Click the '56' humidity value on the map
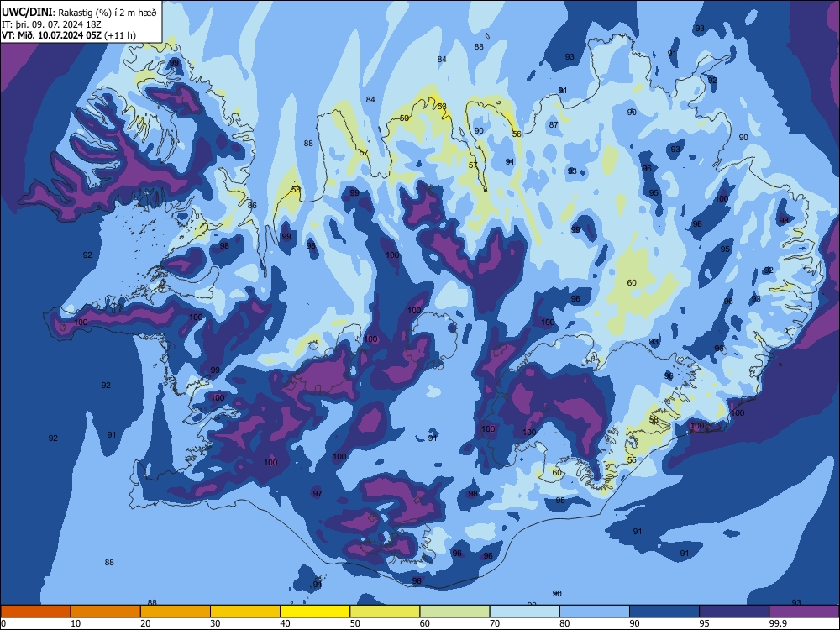The image size is (840, 630). pyautogui.click(x=517, y=134)
